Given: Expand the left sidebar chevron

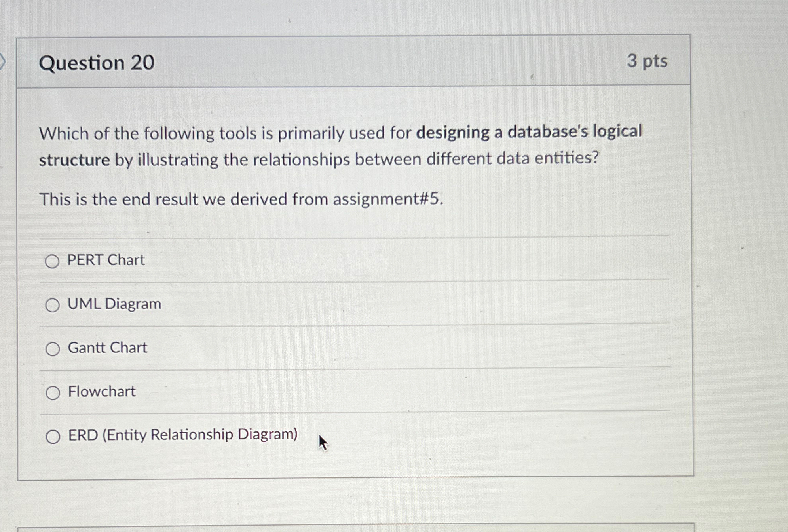Looking at the screenshot, I should pyautogui.click(x=3, y=61).
